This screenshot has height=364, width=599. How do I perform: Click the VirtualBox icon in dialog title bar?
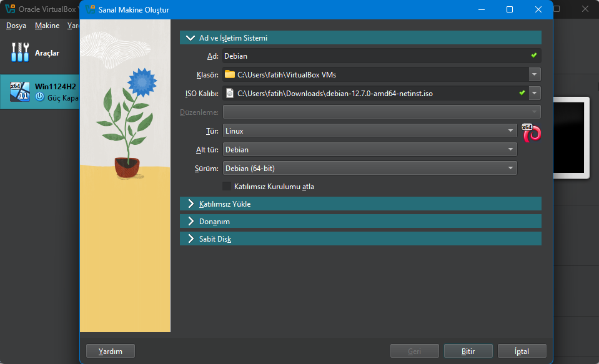pyautogui.click(x=91, y=10)
